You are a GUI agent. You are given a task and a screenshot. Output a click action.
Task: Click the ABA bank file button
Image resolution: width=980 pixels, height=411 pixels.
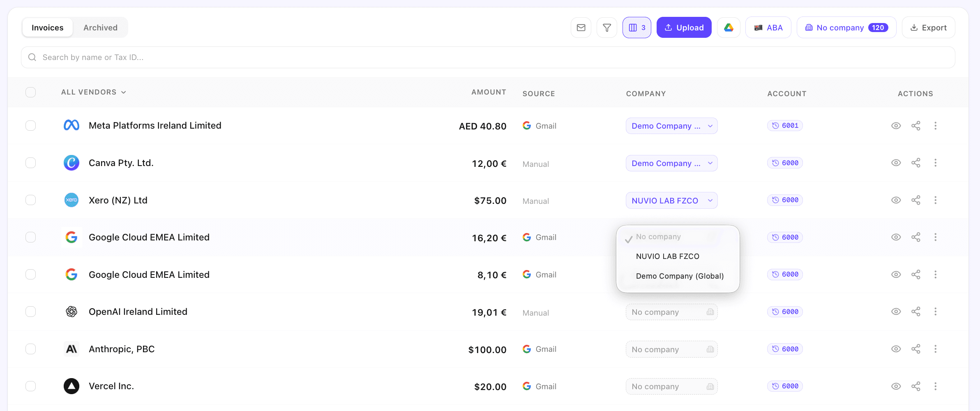pos(768,28)
